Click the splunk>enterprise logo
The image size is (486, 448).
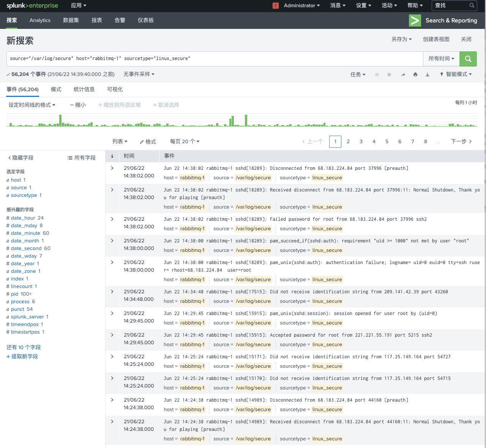32,6
